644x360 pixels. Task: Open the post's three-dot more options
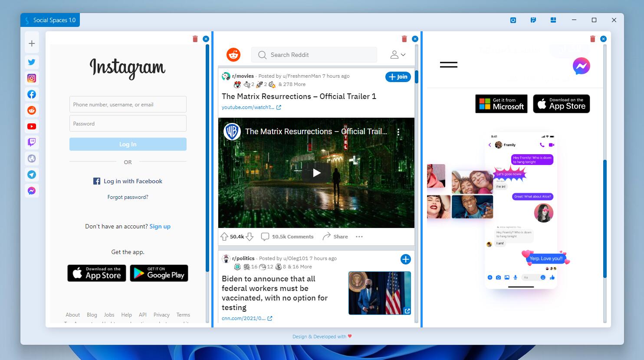(359, 237)
